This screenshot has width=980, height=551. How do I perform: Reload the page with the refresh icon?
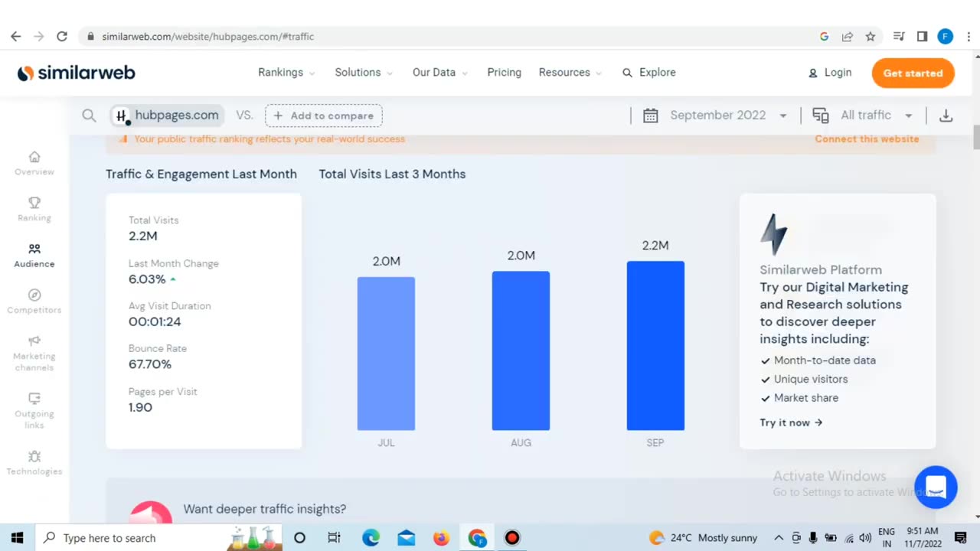click(62, 36)
